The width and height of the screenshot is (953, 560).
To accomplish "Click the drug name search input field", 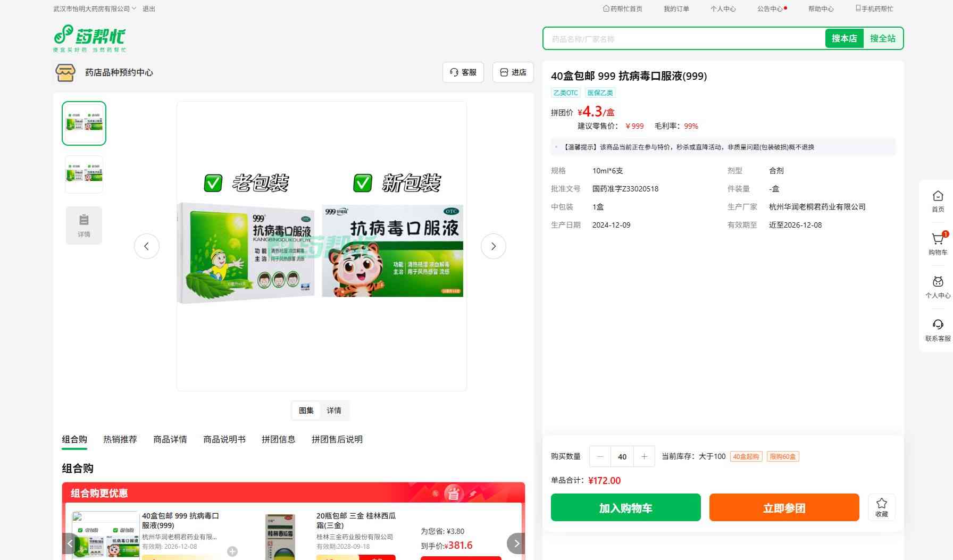I will pos(684,39).
